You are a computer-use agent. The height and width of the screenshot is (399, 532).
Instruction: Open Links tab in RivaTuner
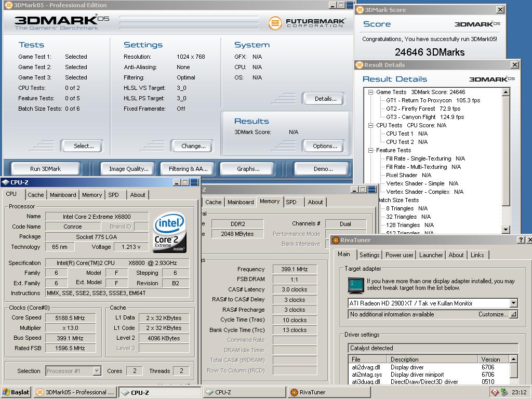[x=477, y=255]
